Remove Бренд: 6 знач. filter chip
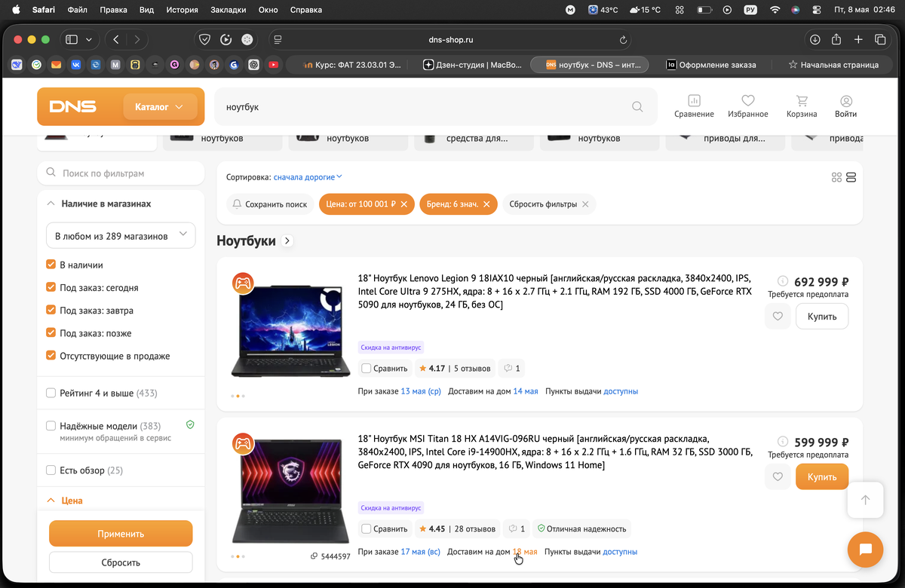 coord(486,204)
